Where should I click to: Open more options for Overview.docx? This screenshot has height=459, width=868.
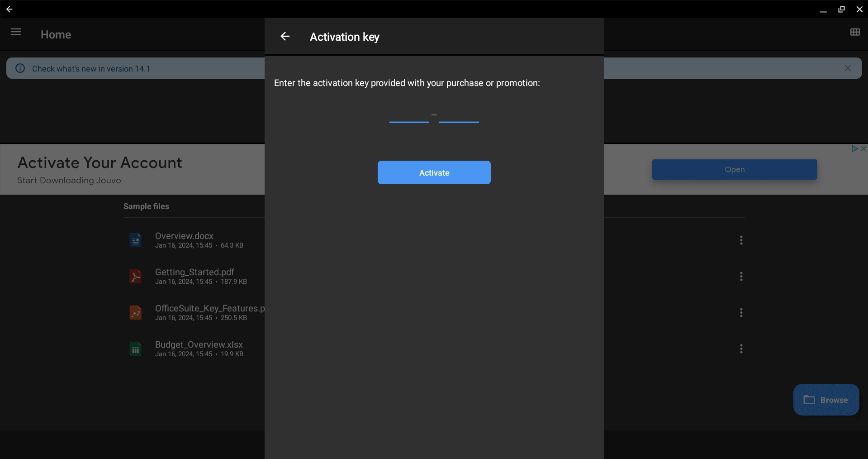click(741, 240)
